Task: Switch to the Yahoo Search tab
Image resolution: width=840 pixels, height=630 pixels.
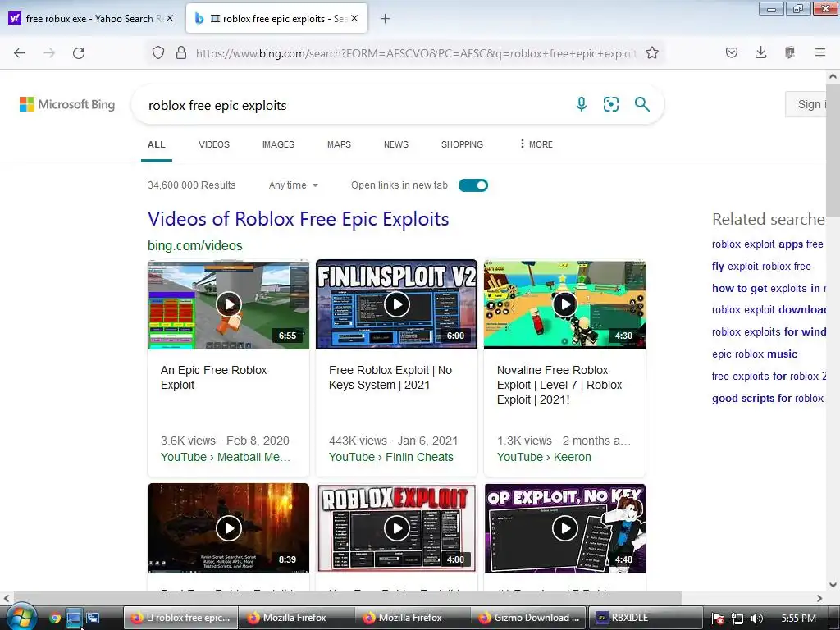Action: click(x=91, y=18)
